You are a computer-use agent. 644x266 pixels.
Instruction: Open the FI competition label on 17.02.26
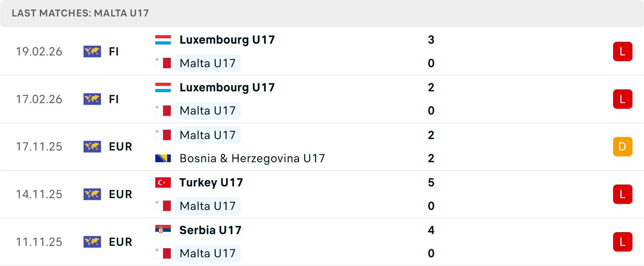coord(114,99)
